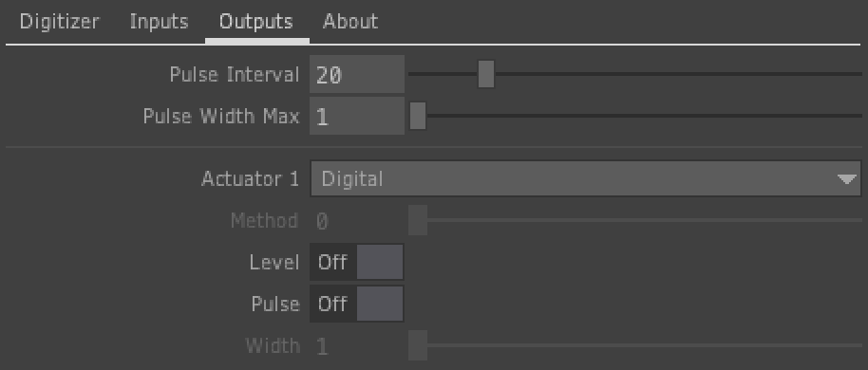
Task: Open the Actuator 1 dropdown menu
Action: click(586, 178)
